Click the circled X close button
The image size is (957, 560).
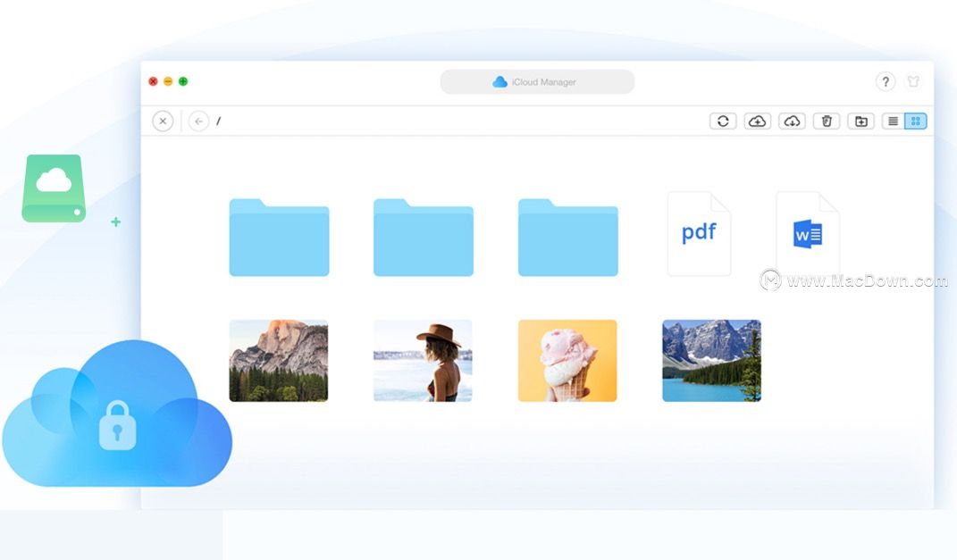pos(163,121)
